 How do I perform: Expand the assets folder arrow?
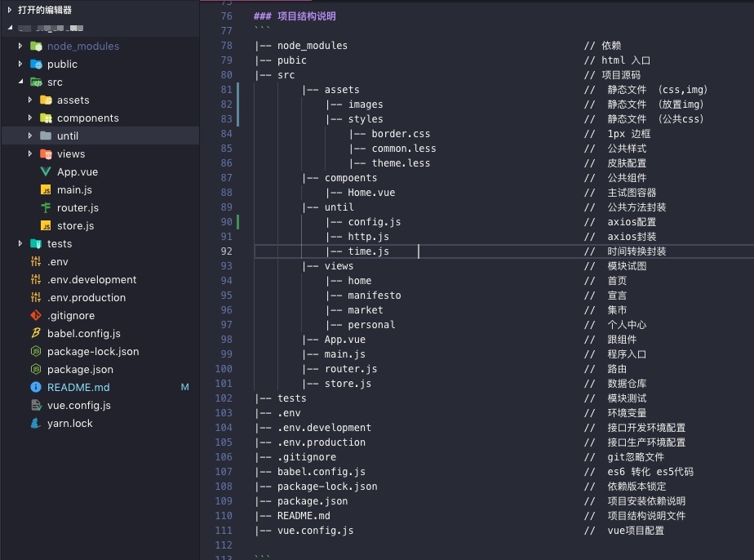click(30, 100)
